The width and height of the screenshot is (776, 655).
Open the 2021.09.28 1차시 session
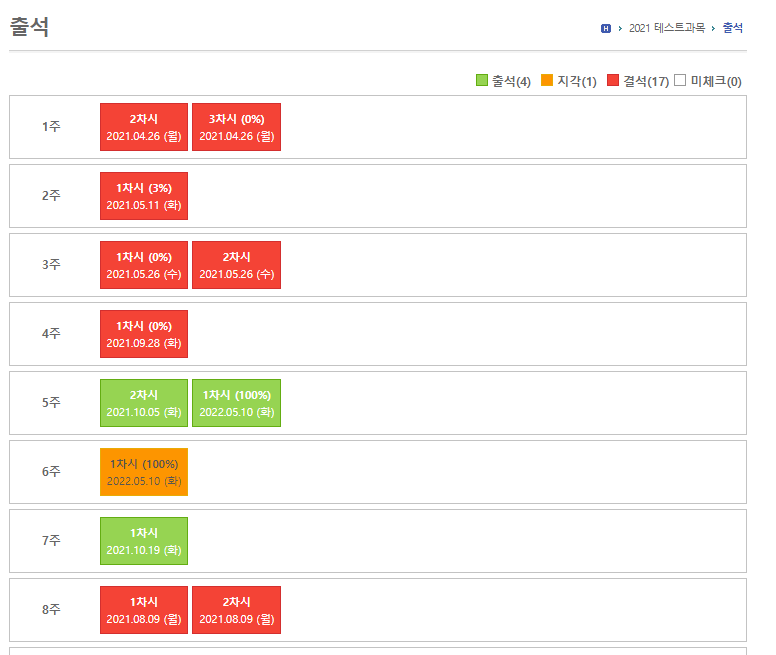pos(143,334)
